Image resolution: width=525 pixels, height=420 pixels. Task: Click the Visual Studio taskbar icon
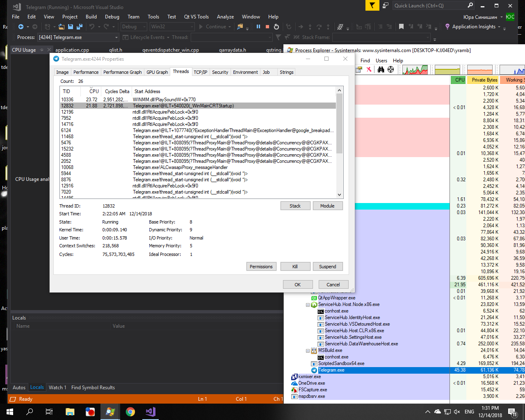click(151, 412)
